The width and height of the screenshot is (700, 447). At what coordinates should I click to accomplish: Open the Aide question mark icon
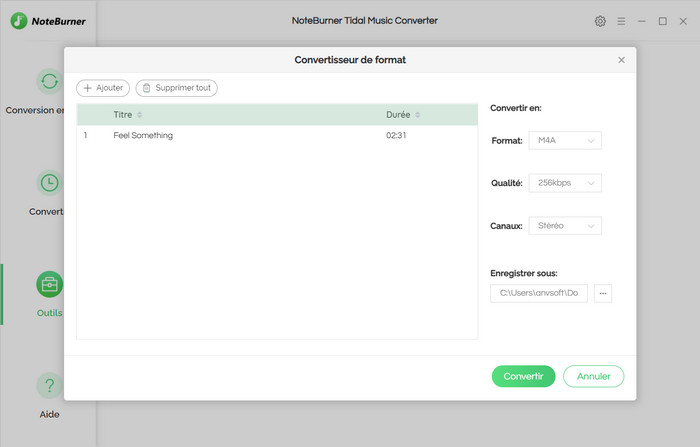[49, 385]
